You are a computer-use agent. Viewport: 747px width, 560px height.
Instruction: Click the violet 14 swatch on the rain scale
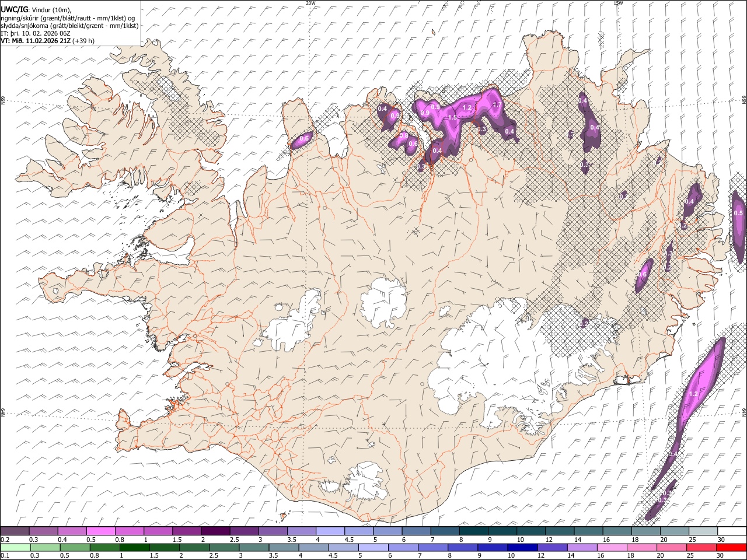coord(581,547)
